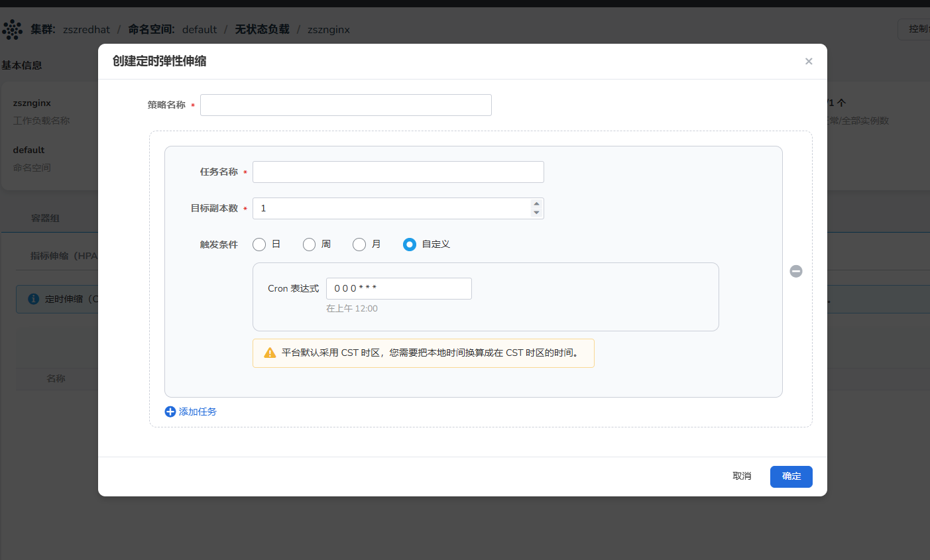Image resolution: width=930 pixels, height=560 pixels.
Task: Decrease 目标副本数 with the down arrow
Action: click(536, 213)
